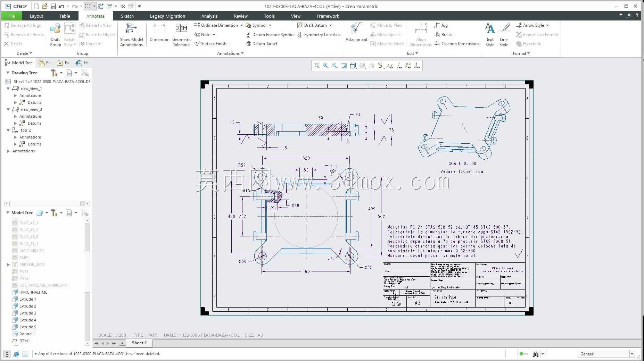Toggle coordinate system display visibility

coord(417,66)
